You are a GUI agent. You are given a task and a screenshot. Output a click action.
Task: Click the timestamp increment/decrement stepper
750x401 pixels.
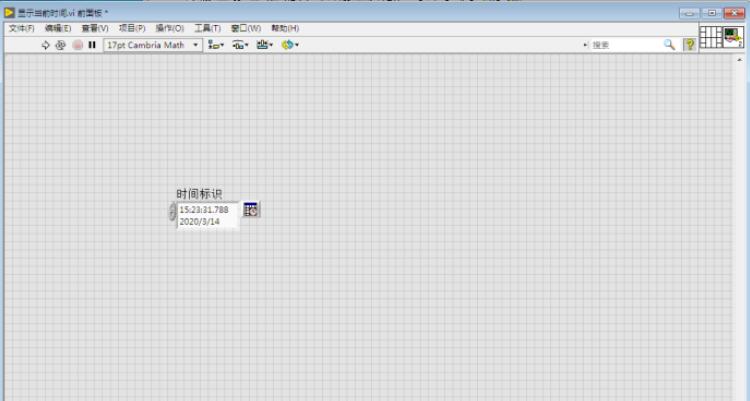(x=173, y=211)
